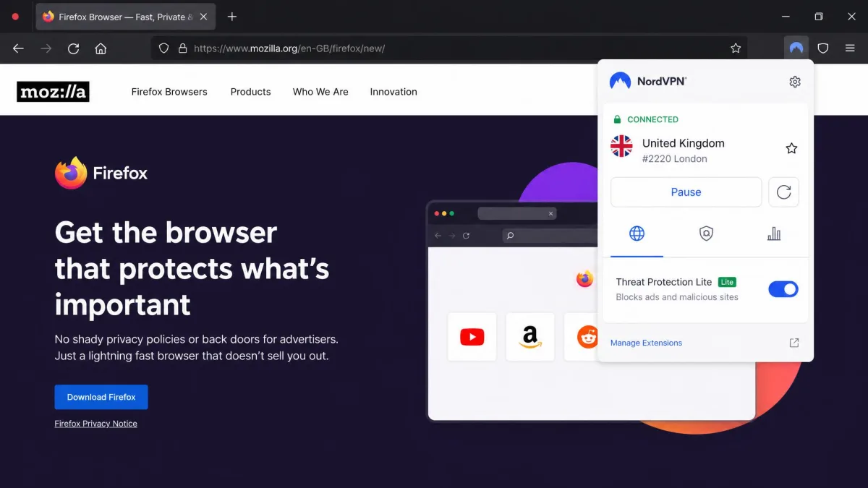Click the Mozilla logo

(53, 92)
